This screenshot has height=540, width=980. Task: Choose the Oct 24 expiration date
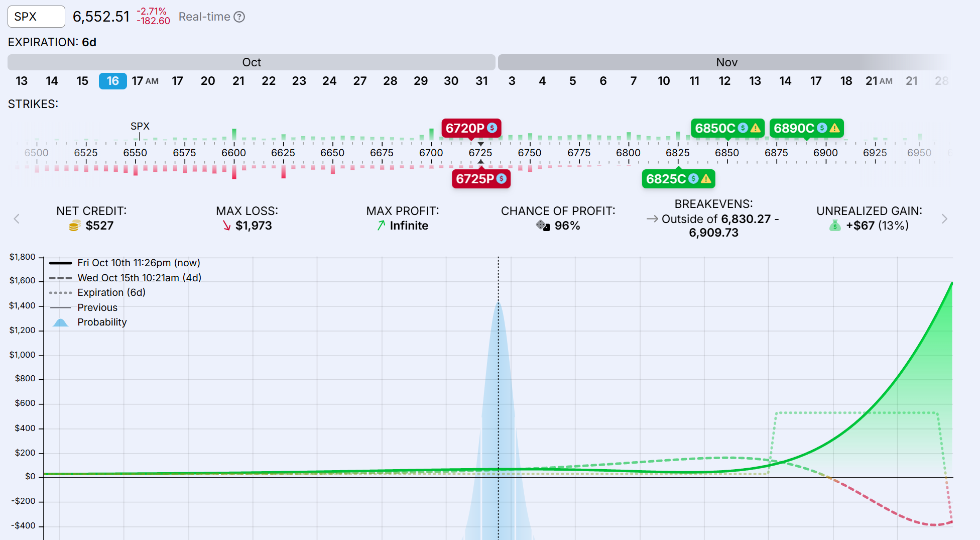[329, 81]
